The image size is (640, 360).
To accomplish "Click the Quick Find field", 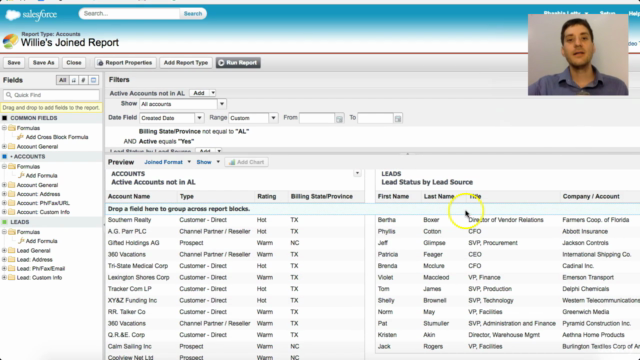I will 51,95.
